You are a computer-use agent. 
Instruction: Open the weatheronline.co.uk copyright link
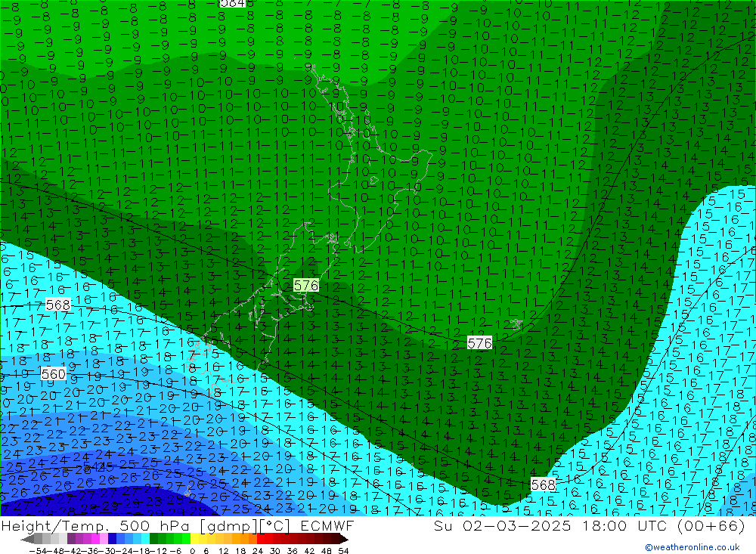pyautogui.click(x=692, y=547)
